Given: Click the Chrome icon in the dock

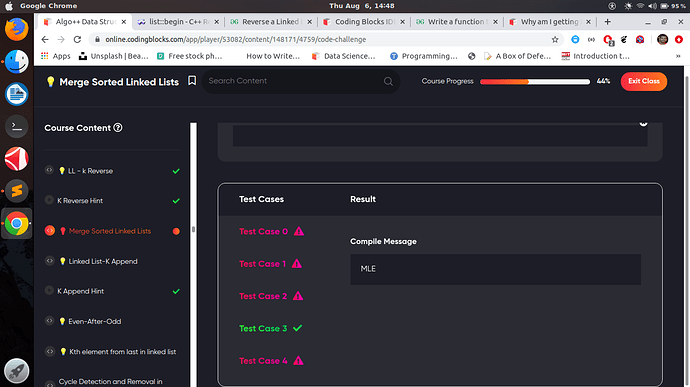Looking at the screenshot, I should click(x=17, y=224).
